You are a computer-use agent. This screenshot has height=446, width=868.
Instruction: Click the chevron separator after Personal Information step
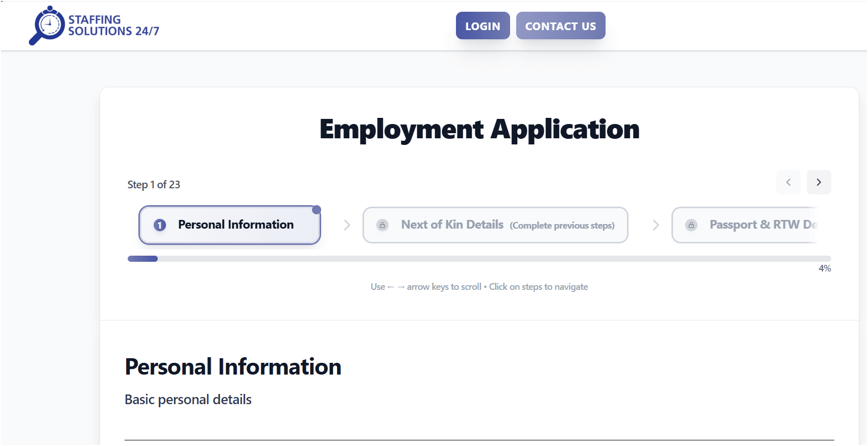[347, 225]
